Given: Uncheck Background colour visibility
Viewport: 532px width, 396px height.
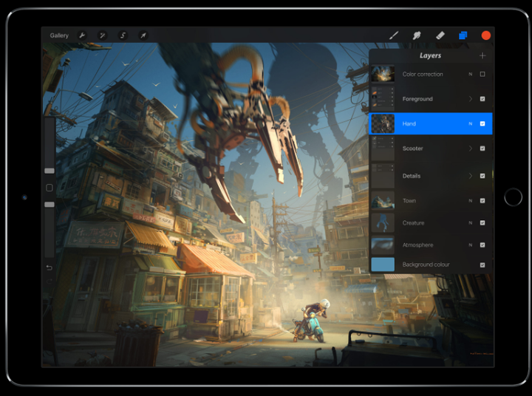Looking at the screenshot, I should click(x=482, y=264).
